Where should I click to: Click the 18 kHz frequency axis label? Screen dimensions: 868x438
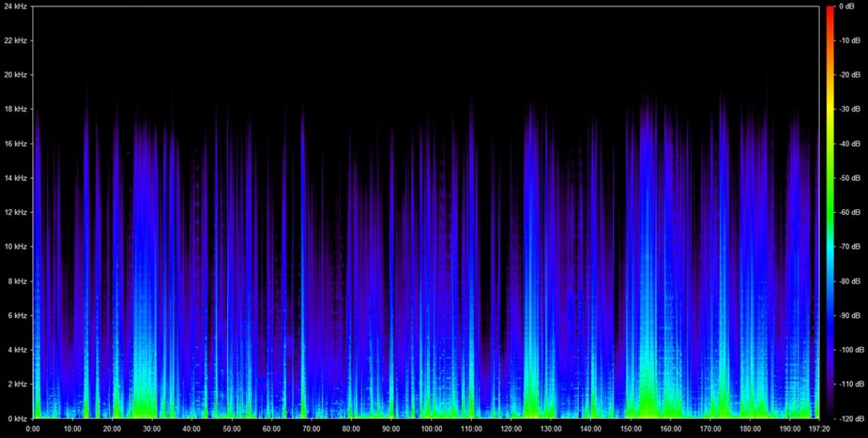point(15,109)
